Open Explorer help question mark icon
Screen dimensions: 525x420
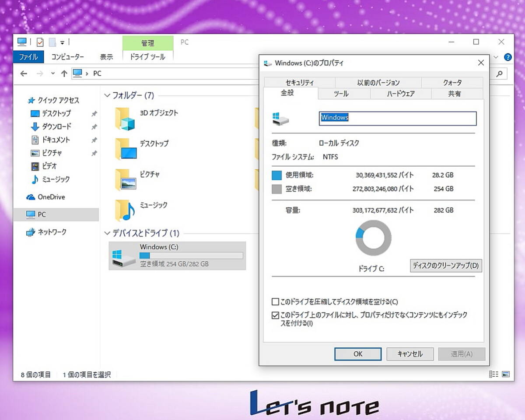click(x=507, y=57)
